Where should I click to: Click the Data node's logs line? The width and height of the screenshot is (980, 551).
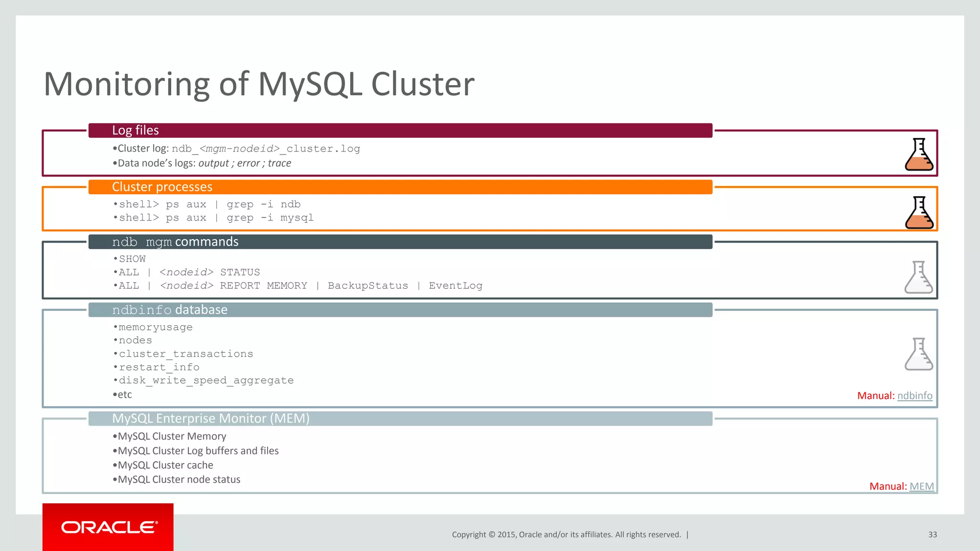pyautogui.click(x=202, y=163)
